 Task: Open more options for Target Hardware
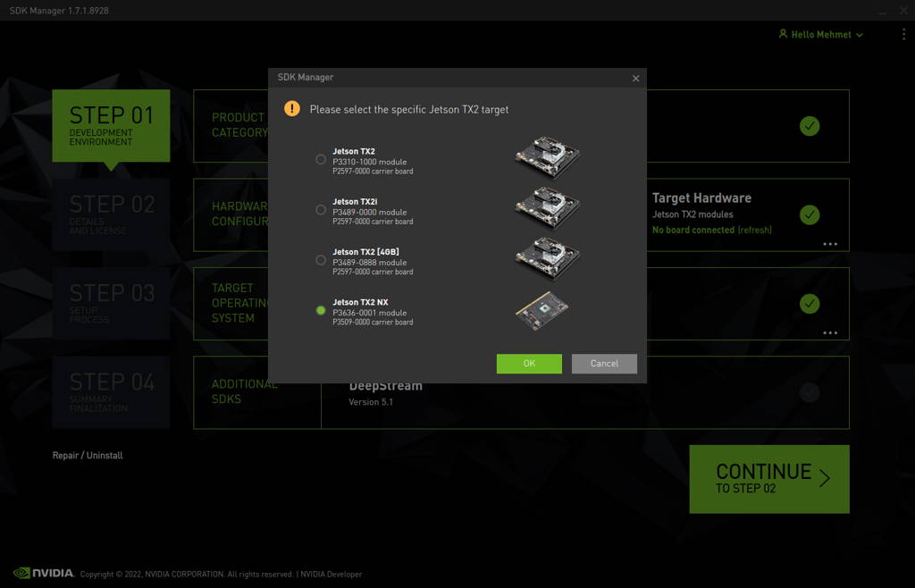pyautogui.click(x=830, y=244)
